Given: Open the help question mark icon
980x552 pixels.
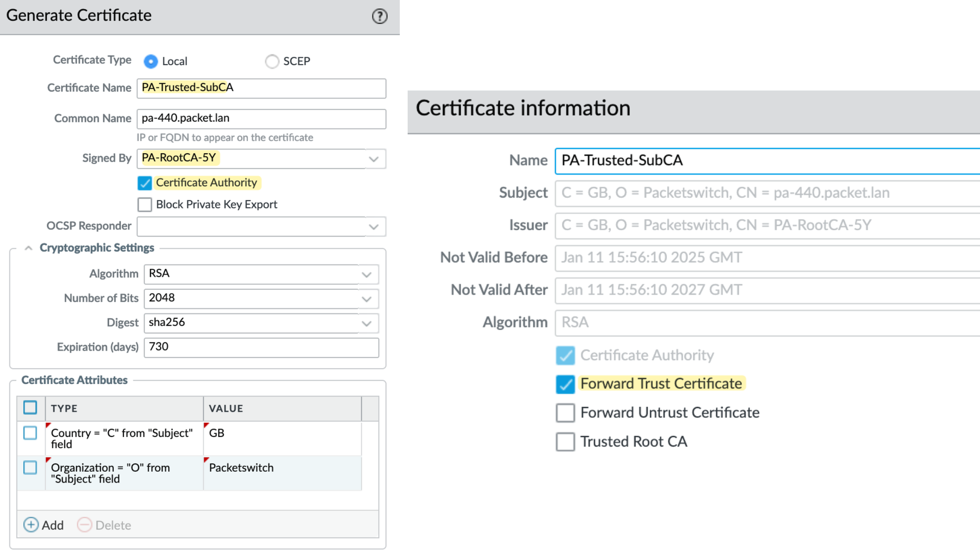Looking at the screenshot, I should pos(379,16).
